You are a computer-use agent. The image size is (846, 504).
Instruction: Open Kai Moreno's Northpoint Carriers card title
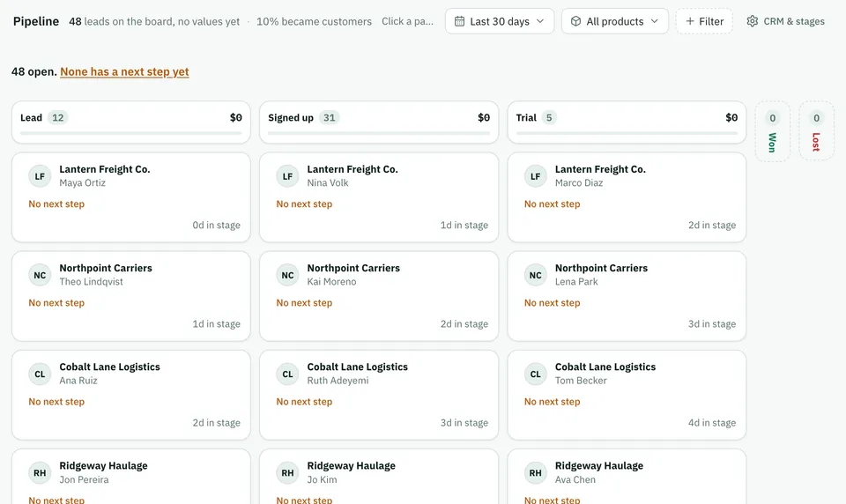click(x=353, y=268)
